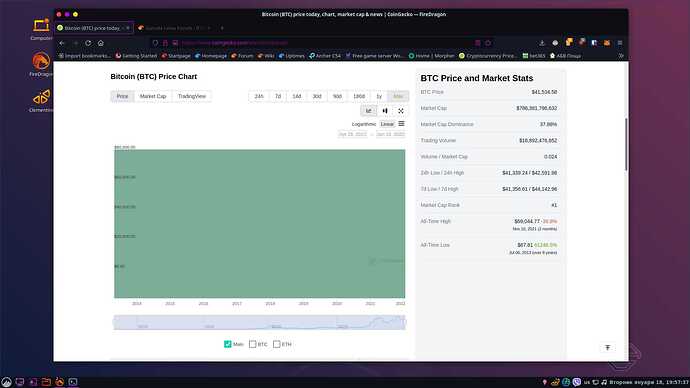Image resolution: width=690 pixels, height=388 pixels.
Task: Open browser hamburger application menu
Action: click(620, 43)
